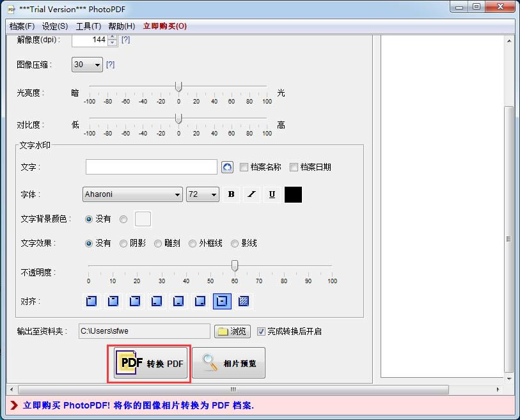520x420 pixels.
Task: Choose the 影线 text effect
Action: pos(235,244)
